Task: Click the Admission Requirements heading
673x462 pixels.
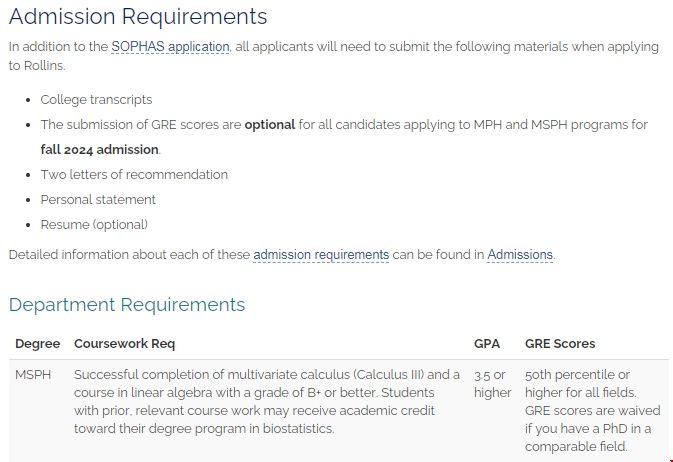Action: [x=138, y=17]
